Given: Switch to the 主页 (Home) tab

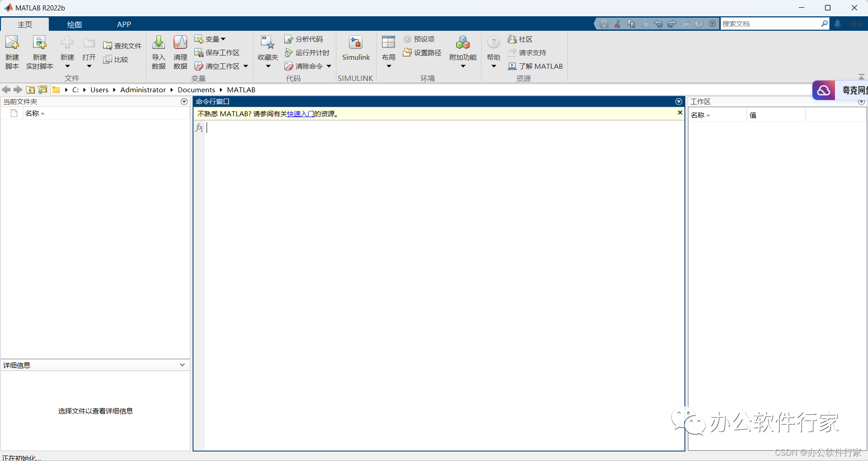Looking at the screenshot, I should (x=25, y=24).
